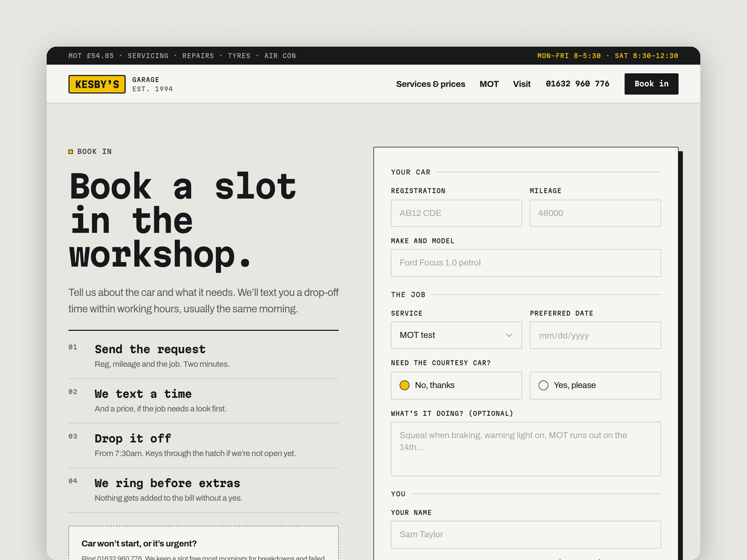Click the opening hours text 'MON-FRI 8-5:30'
The width and height of the screenshot is (747, 560).
click(569, 56)
